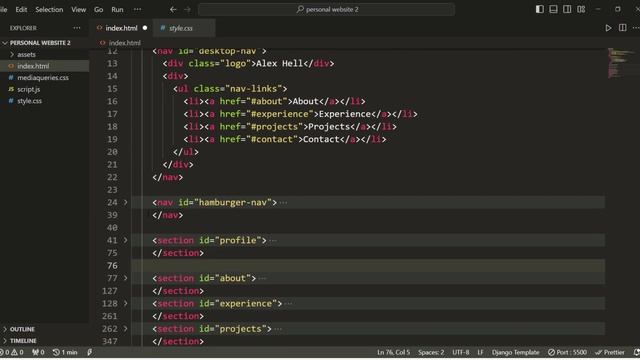The width and height of the screenshot is (640, 360).
Task: Click the #experience href on line 17
Action: click(x=280, y=114)
